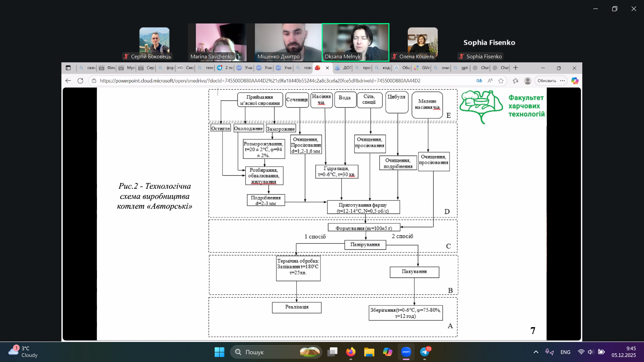Open the Copilot sidebar icon

pos(575,81)
